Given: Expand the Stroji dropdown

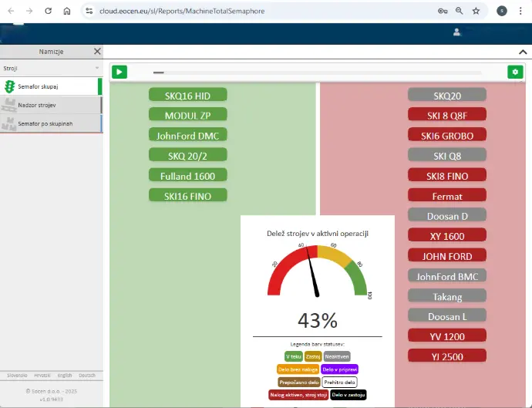Looking at the screenshot, I should tap(97, 69).
